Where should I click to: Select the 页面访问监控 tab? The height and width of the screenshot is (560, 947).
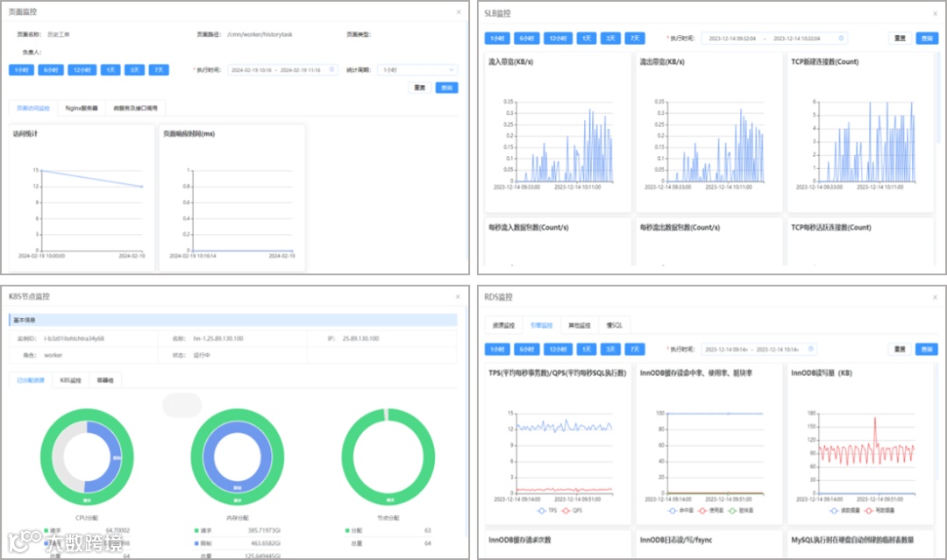coord(33,108)
